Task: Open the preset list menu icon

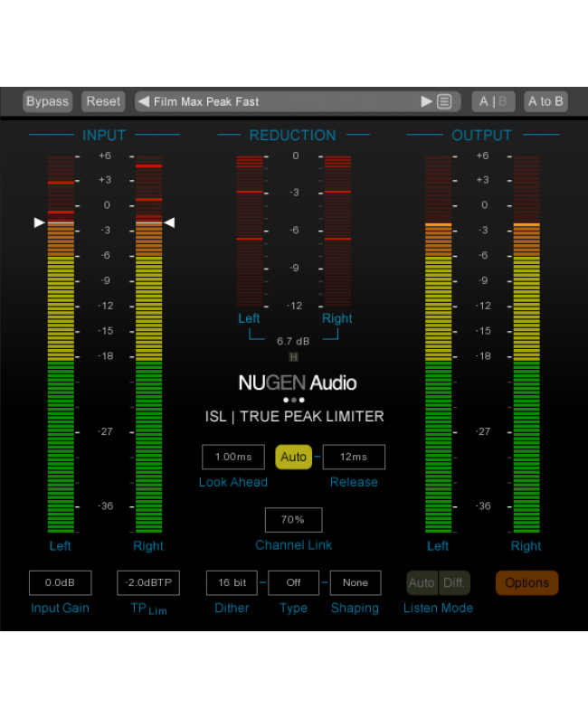Action: 444,101
